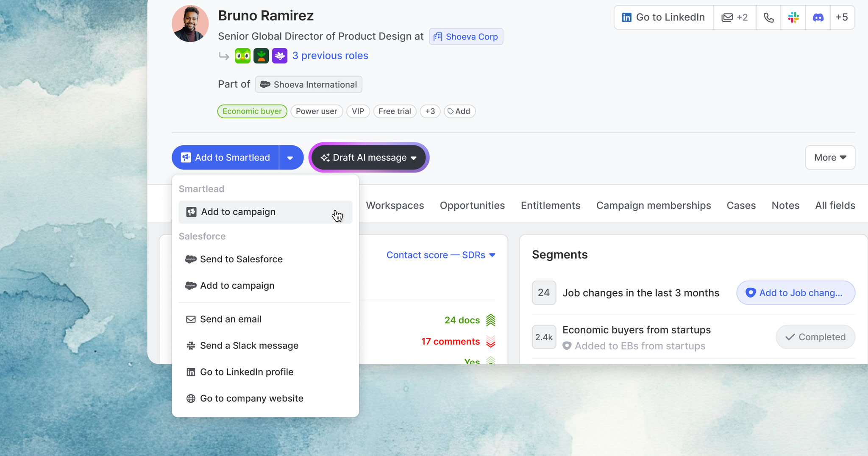
Task: Click the red down-trend icon beside 17 comments
Action: click(491, 342)
